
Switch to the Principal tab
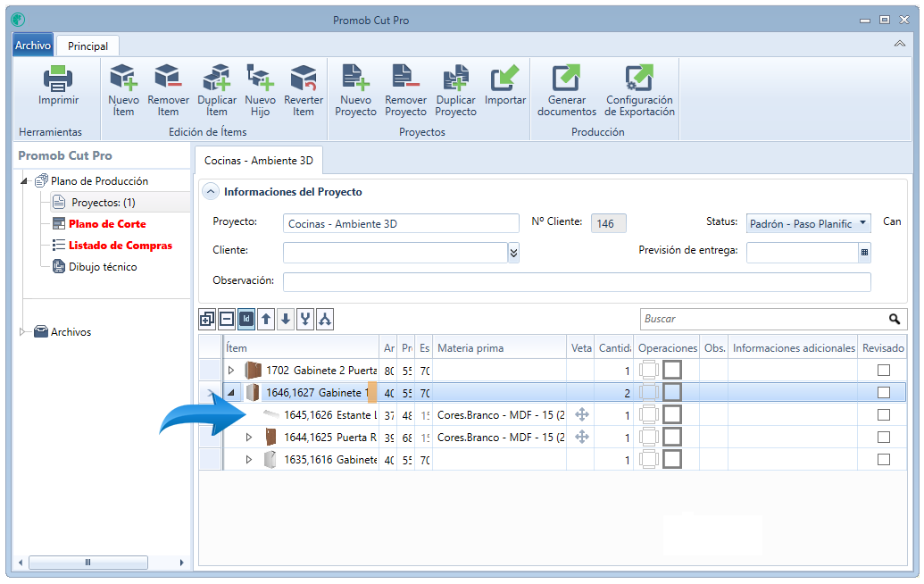click(87, 46)
